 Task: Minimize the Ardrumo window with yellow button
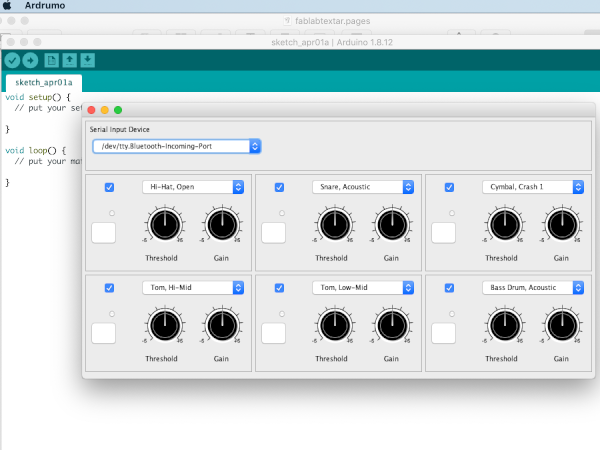pos(104,110)
